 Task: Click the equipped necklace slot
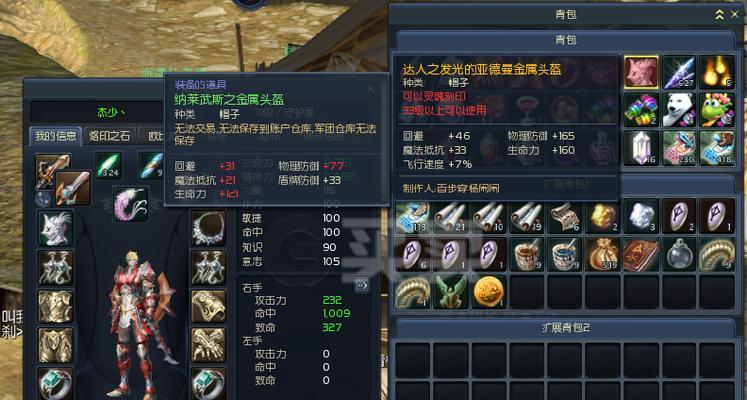209,228
